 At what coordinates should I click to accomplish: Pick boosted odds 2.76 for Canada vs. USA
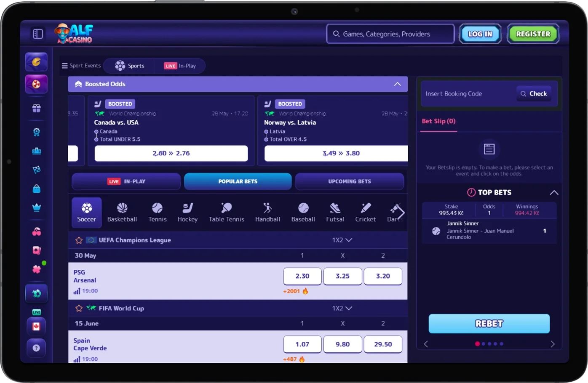[x=171, y=153]
